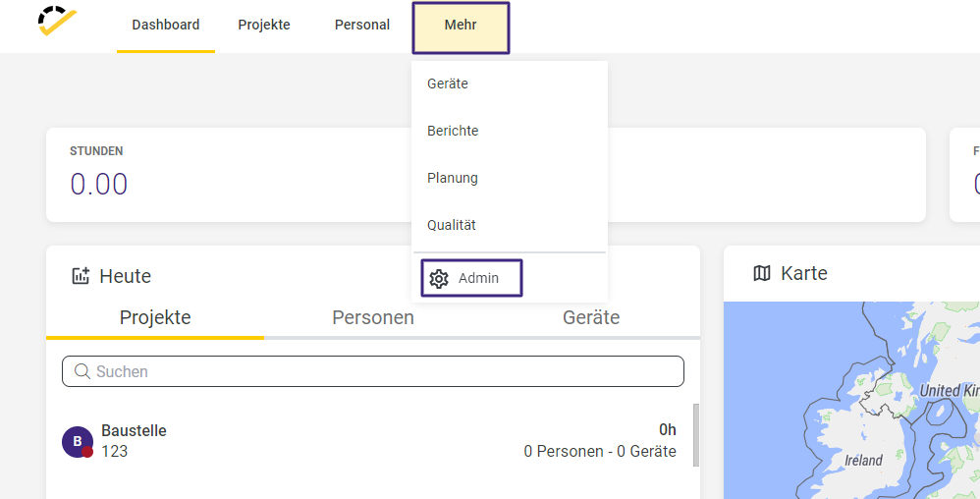Image resolution: width=980 pixels, height=499 pixels.
Task: Select Geräte from the Mehr menu
Action: 448,83
